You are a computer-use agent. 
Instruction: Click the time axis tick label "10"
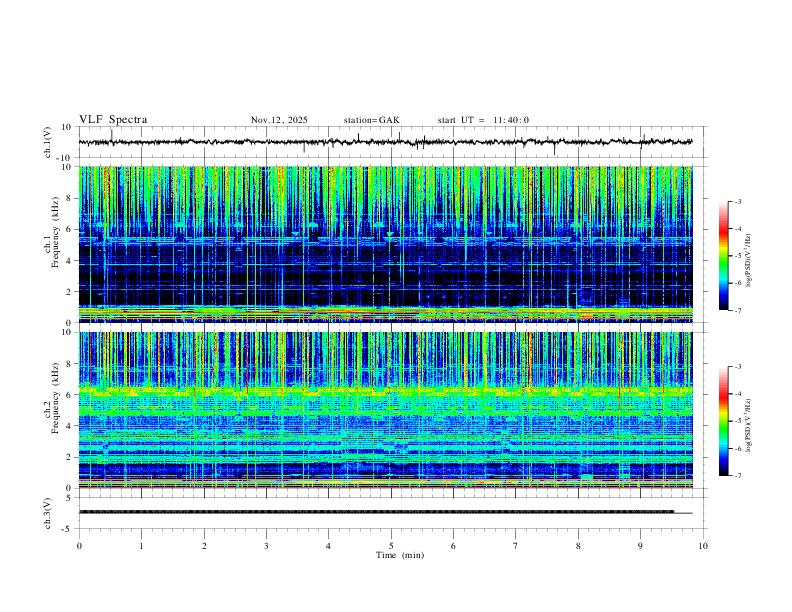click(703, 546)
